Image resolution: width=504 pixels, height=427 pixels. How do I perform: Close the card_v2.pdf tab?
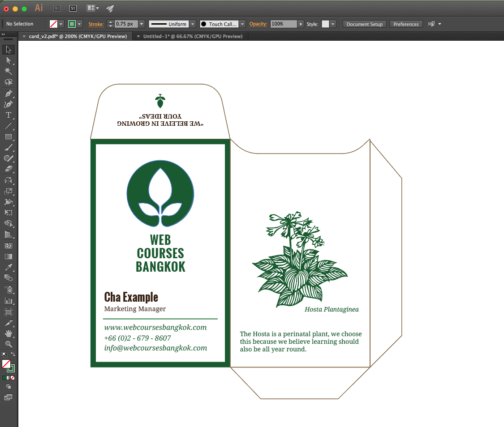tap(24, 36)
